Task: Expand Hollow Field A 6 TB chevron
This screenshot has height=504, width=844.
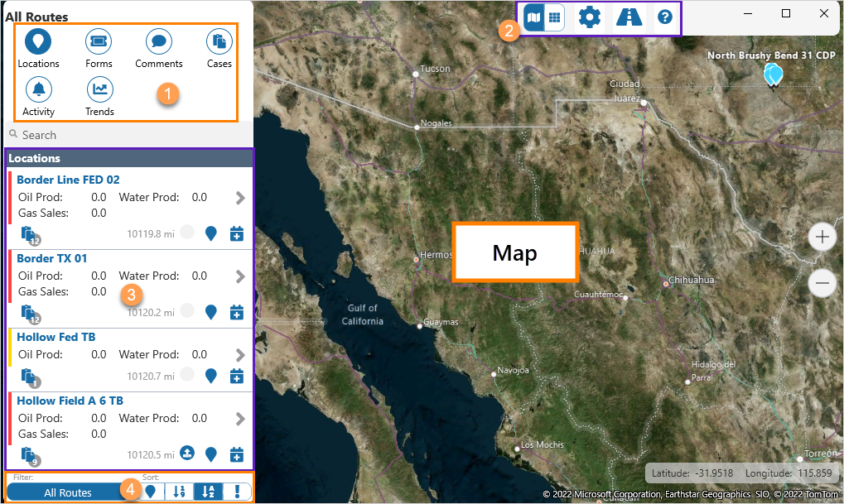Action: 240,419
